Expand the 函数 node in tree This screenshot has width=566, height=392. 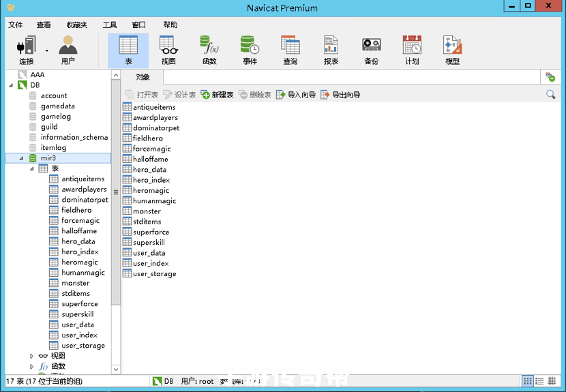pos(32,366)
